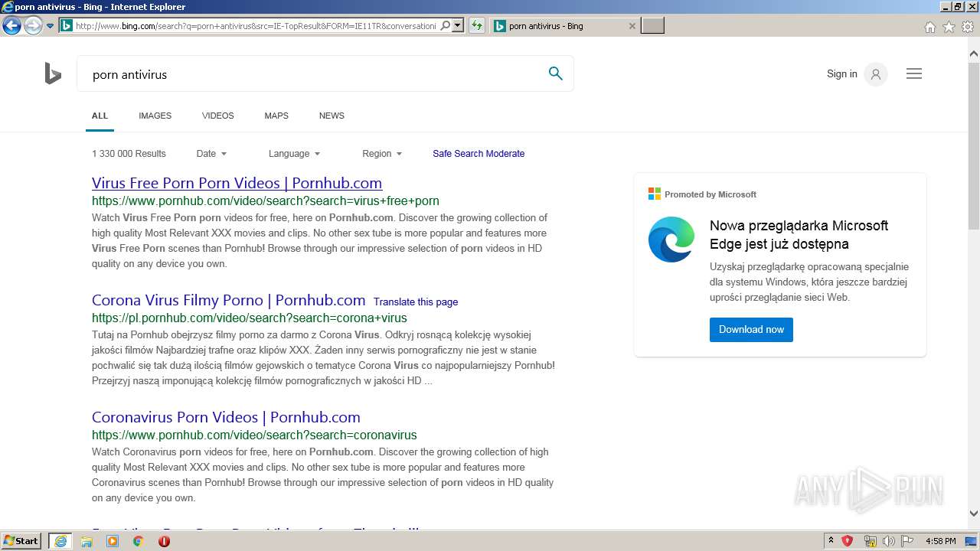Image resolution: width=980 pixels, height=551 pixels.
Task: Click the red shield tray icon
Action: tap(848, 540)
